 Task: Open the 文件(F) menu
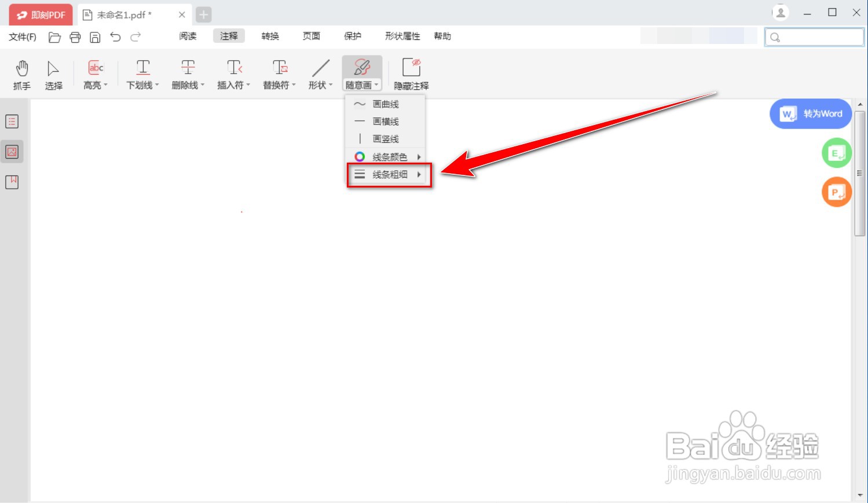click(23, 37)
